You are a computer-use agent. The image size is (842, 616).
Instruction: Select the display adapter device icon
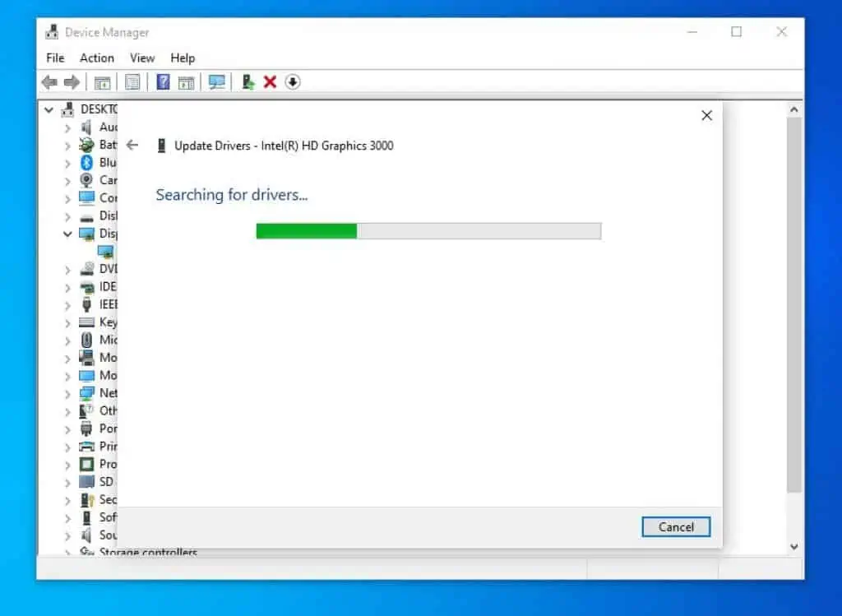point(105,252)
